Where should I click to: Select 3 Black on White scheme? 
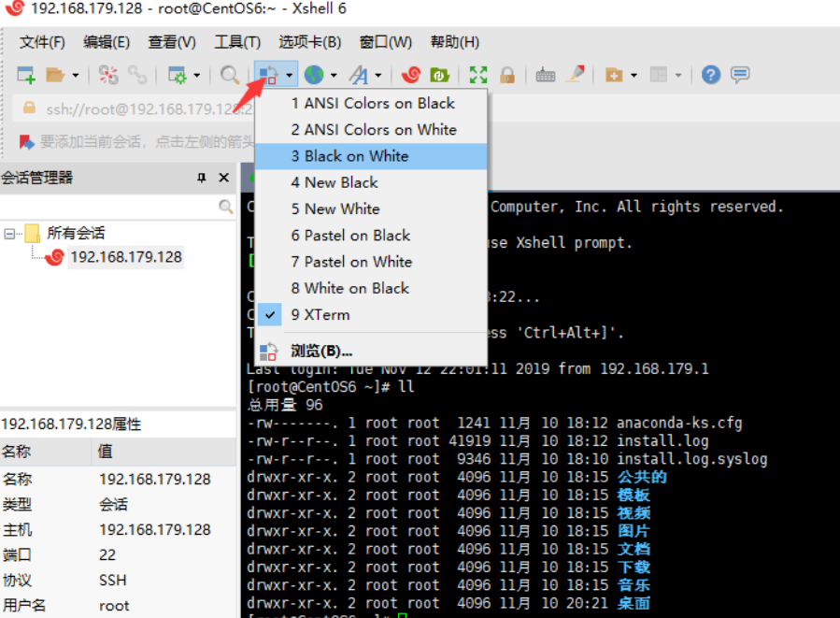[371, 156]
